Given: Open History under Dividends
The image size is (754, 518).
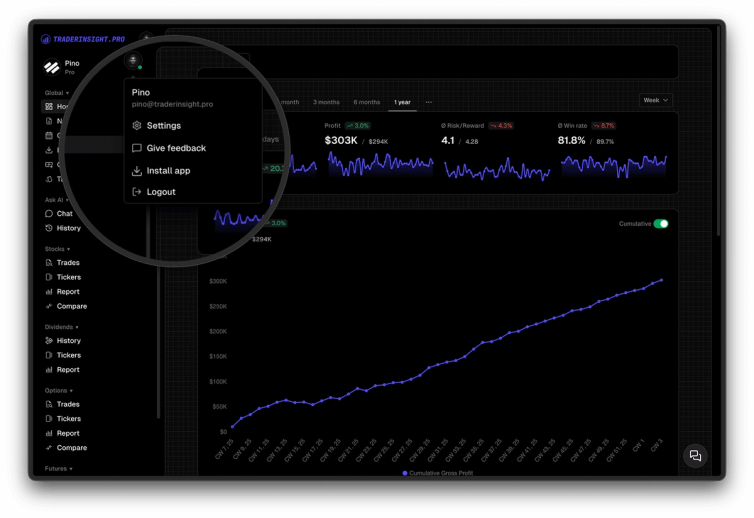Looking at the screenshot, I should [63, 341].
